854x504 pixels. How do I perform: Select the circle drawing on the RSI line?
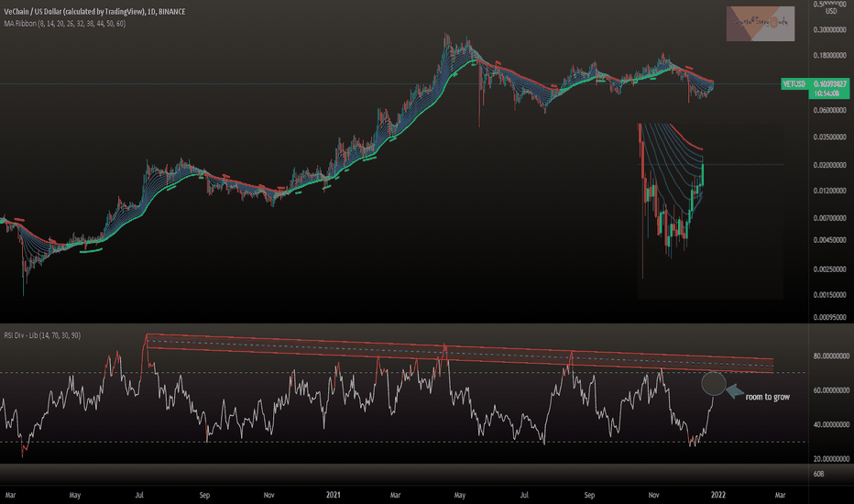click(x=714, y=384)
